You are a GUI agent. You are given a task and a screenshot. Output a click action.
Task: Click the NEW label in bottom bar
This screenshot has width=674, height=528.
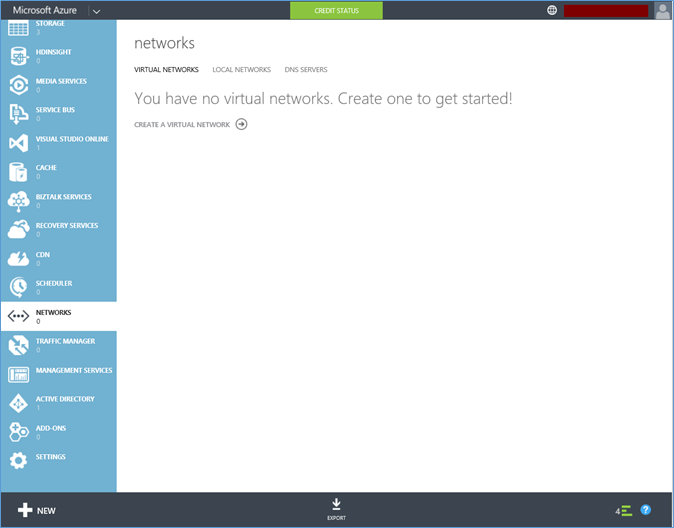46,511
